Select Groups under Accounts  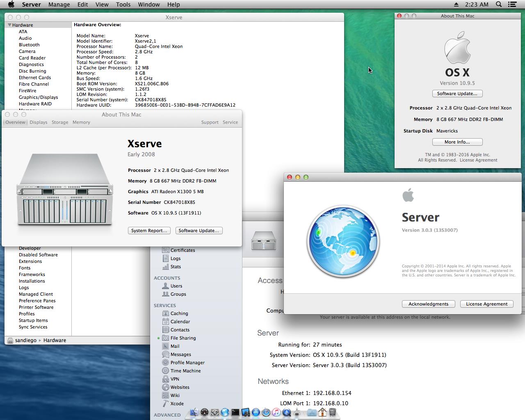pos(174,294)
